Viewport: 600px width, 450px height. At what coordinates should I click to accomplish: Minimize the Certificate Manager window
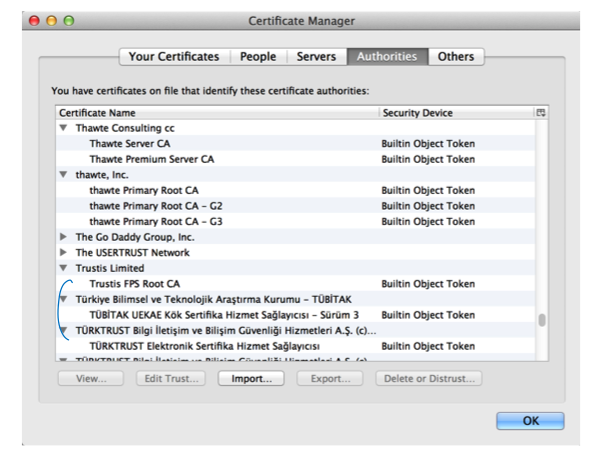click(51, 21)
